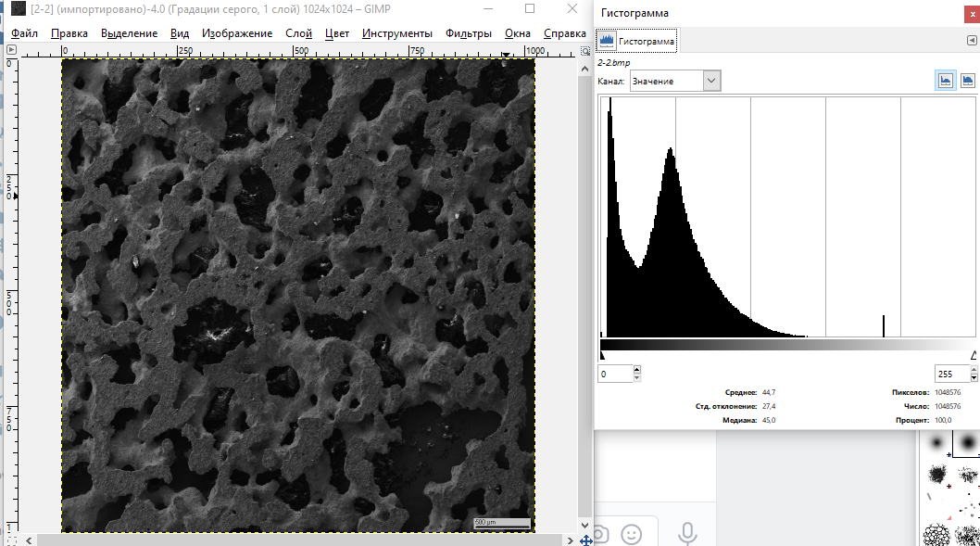Open the Инструменты menu
The height and width of the screenshot is (546, 980).
(x=396, y=33)
